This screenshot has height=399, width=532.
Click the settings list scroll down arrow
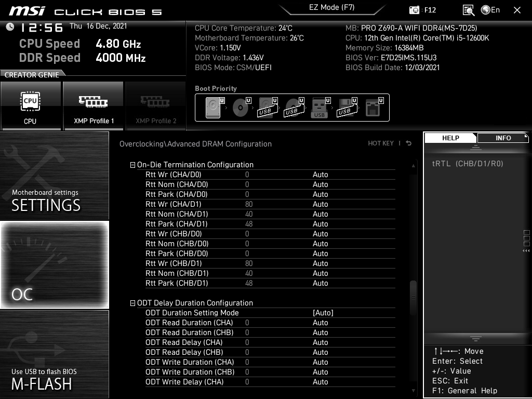[413, 391]
